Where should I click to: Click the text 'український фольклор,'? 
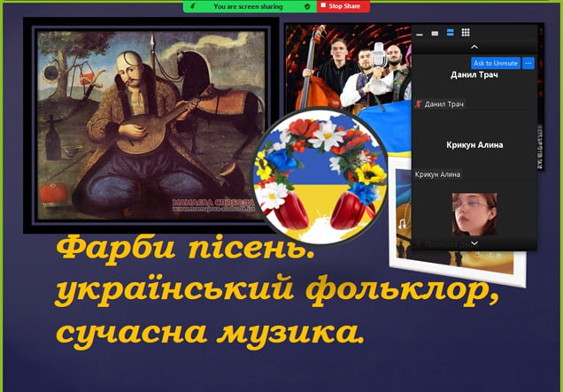click(x=277, y=290)
